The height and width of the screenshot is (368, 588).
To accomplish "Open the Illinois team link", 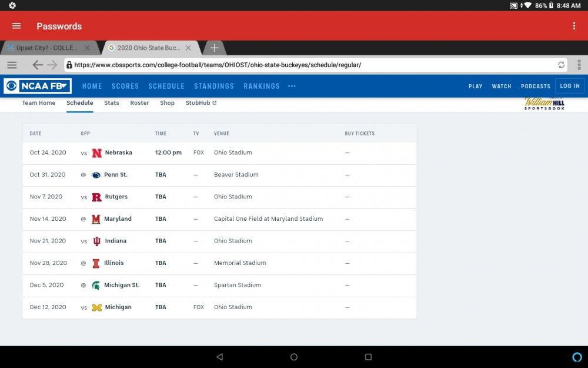I will point(114,263).
